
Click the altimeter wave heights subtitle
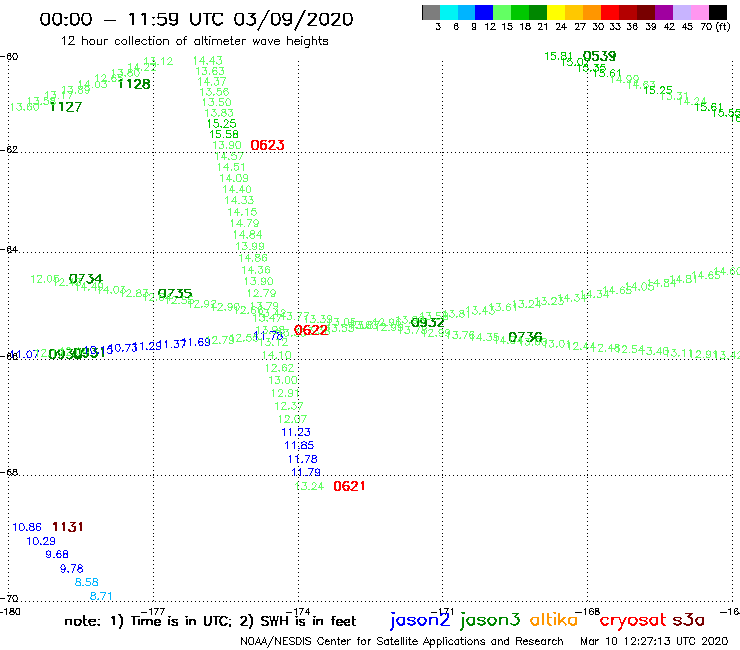[x=194, y=41]
